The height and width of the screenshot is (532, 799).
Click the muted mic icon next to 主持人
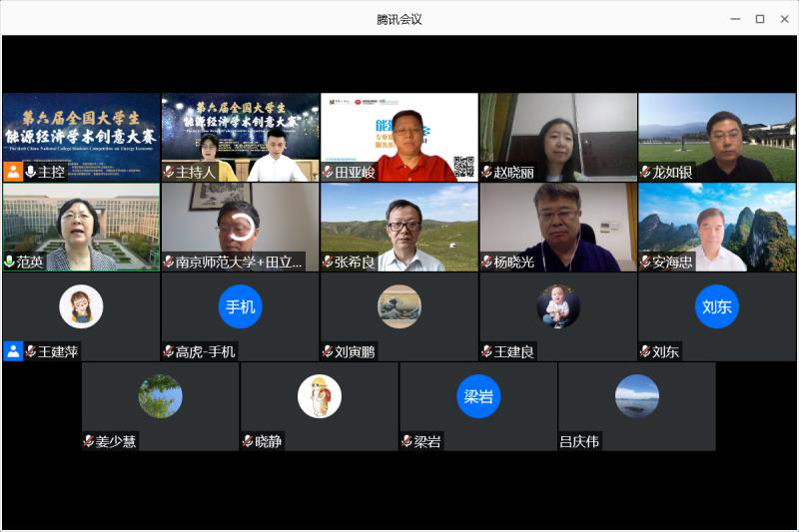[x=169, y=173]
